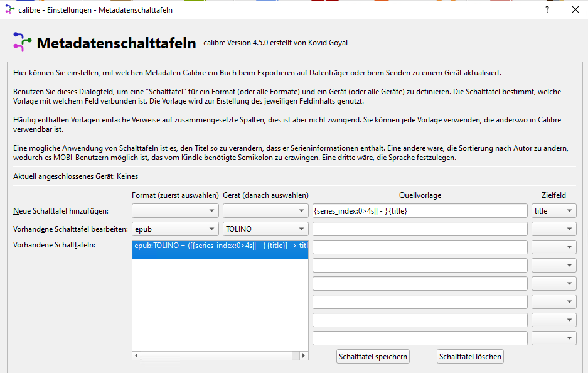
Task: Click the Quellvorlage field containing {series_index:0>4s|| - }{title}
Action: tap(420, 211)
